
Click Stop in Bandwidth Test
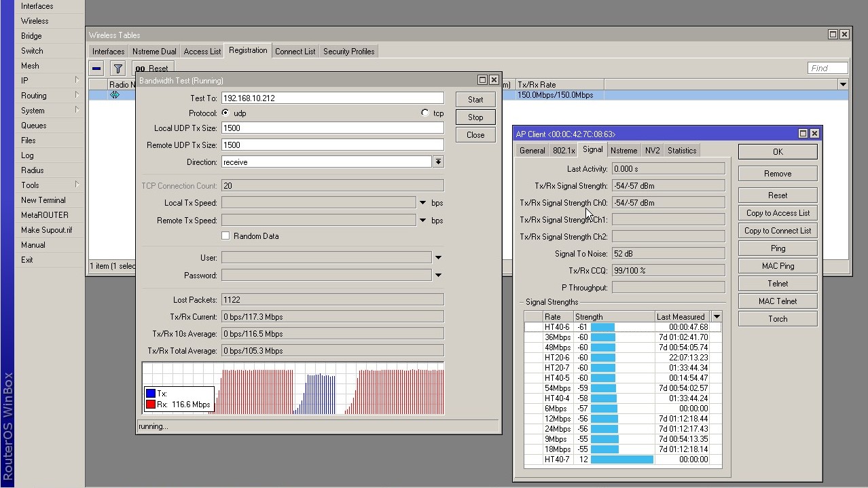point(475,117)
